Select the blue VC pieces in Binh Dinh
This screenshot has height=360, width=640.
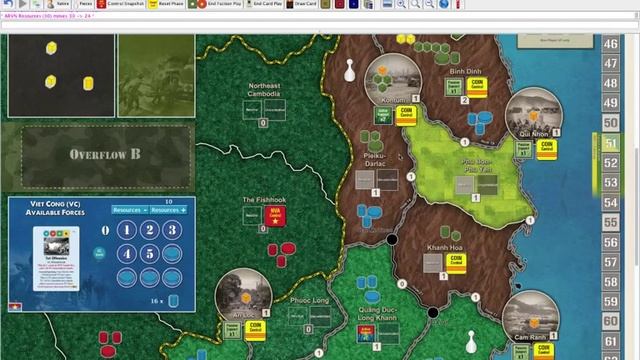tap(480, 122)
